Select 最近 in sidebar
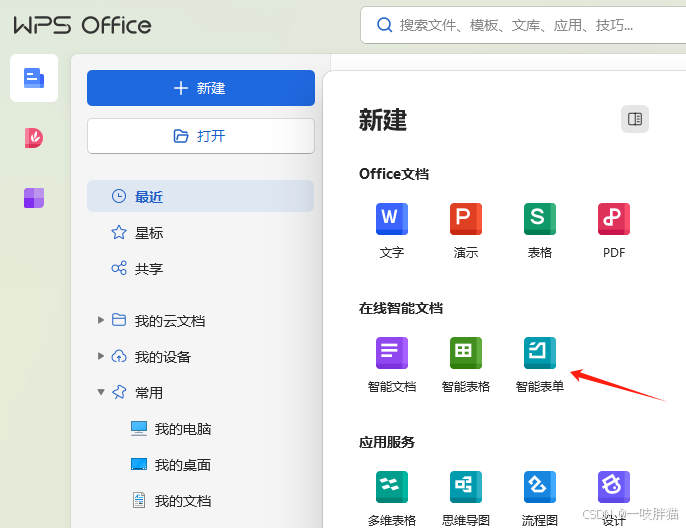The image size is (686, 528). click(x=200, y=196)
